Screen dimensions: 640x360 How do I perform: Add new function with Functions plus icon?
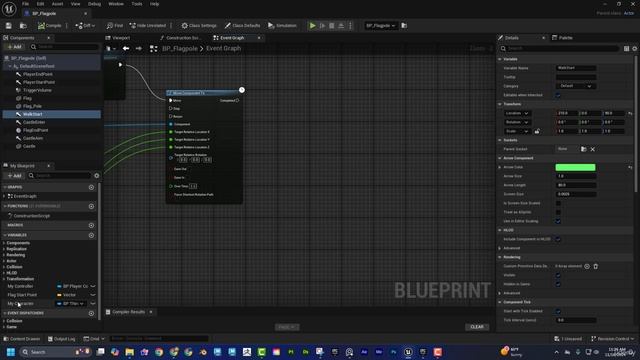point(91,207)
